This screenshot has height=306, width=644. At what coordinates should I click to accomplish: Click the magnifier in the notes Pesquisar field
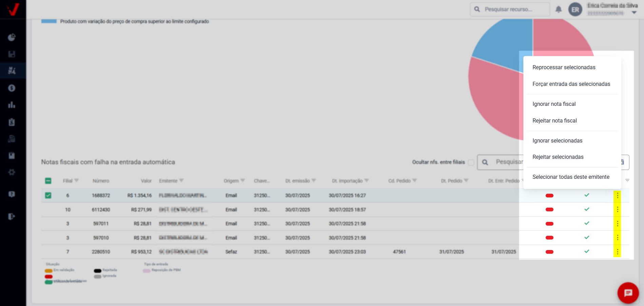coord(485,162)
